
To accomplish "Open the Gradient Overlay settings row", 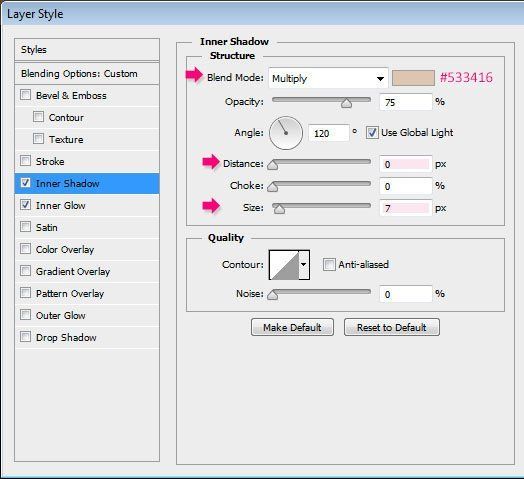I will (87, 271).
